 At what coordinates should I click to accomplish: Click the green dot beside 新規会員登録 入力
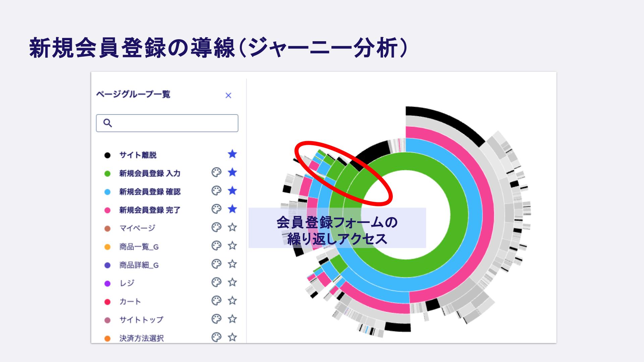coord(108,173)
